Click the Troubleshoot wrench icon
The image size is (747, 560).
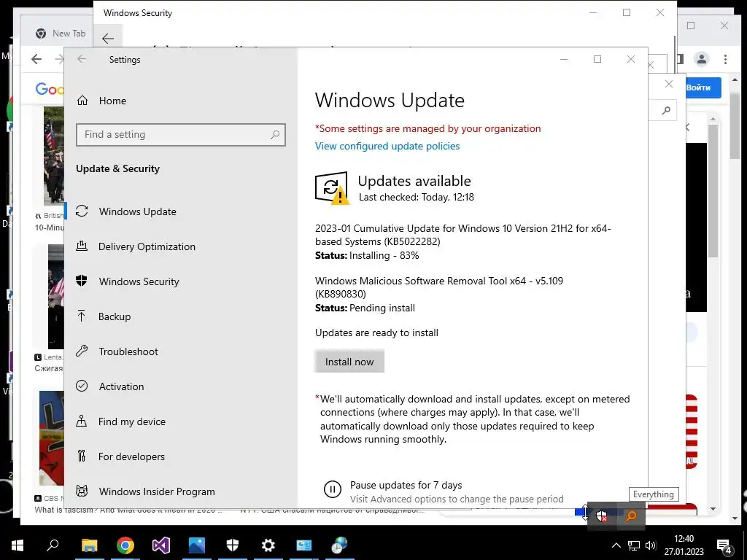(82, 351)
